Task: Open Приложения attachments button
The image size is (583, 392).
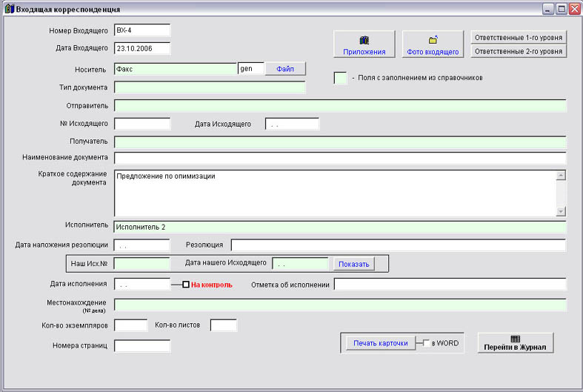Action: (364, 44)
